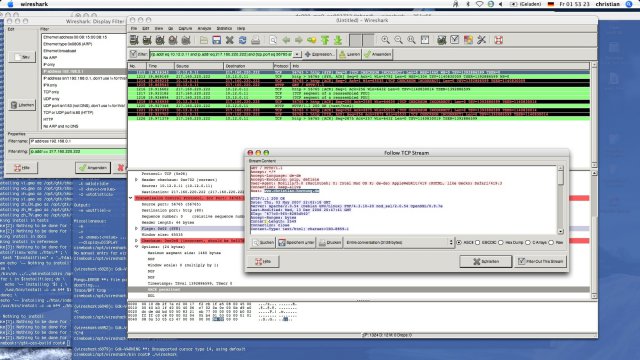This screenshot has height=360, width=640.
Task: Open File menu in Wireshark window
Action: pos(134,29)
